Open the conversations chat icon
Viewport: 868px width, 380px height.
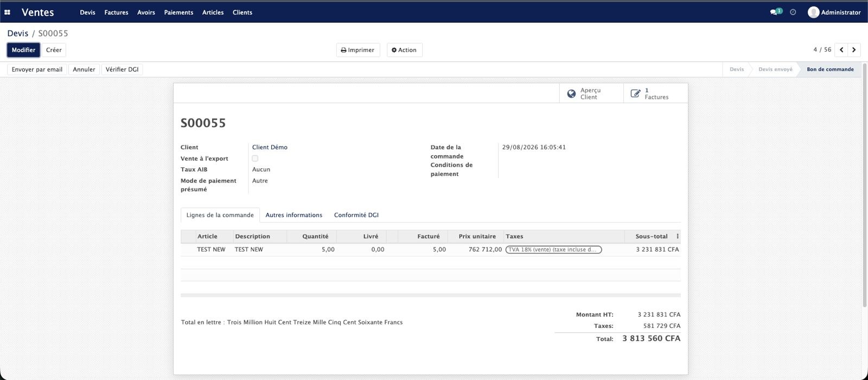(775, 12)
